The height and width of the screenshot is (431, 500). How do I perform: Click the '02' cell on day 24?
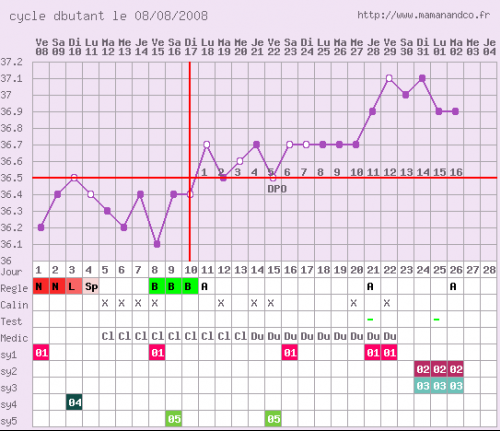422,369
